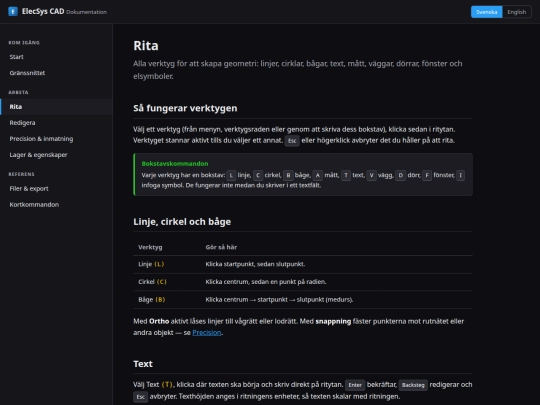The width and height of the screenshot is (540, 405).
Task: Click the Rita page heading
Action: click(146, 45)
